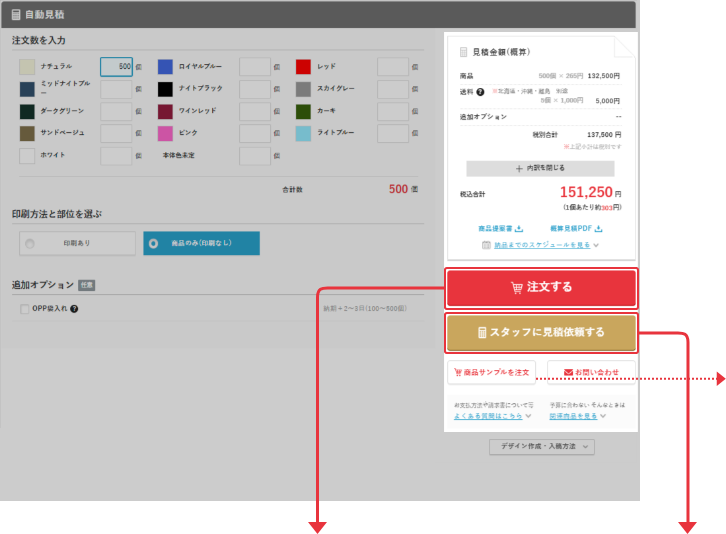Open デザイン作成・入稿方法 dropdown
This screenshot has width=726, height=534.
pyautogui.click(x=541, y=446)
